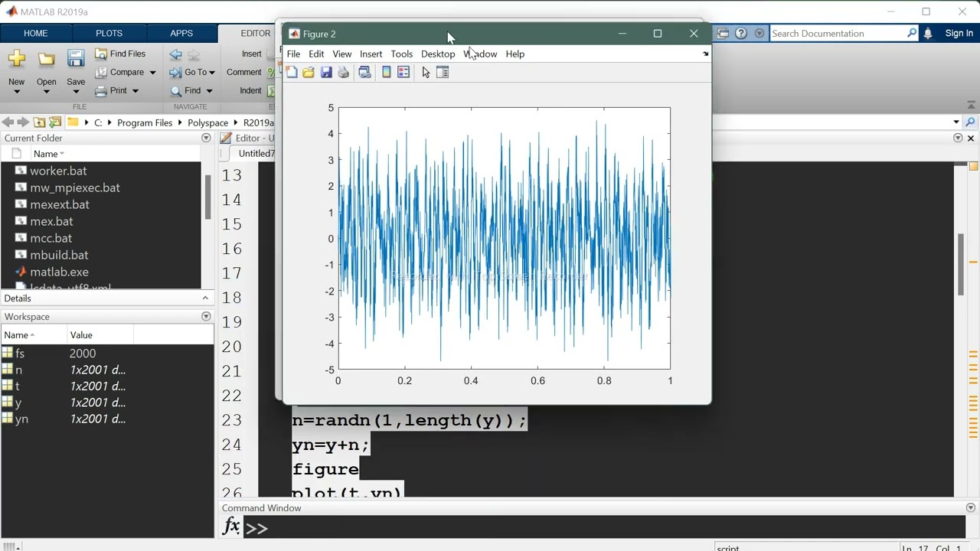
Task: Sort Workspace by the Value column header
Action: (100, 334)
